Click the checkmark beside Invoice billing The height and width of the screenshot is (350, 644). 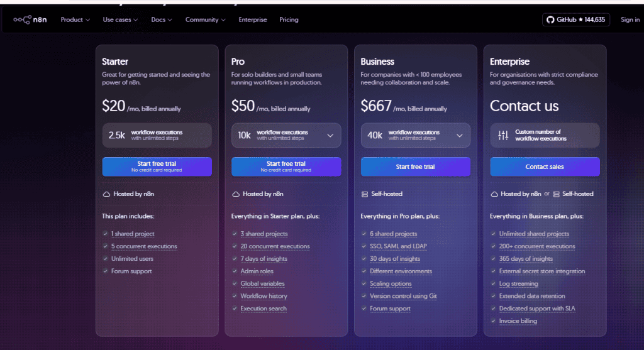pos(494,321)
